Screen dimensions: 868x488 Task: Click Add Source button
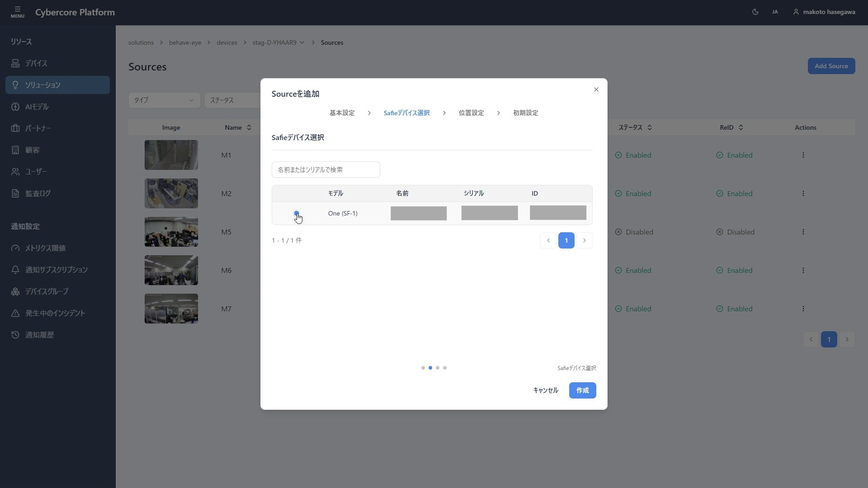click(x=831, y=66)
